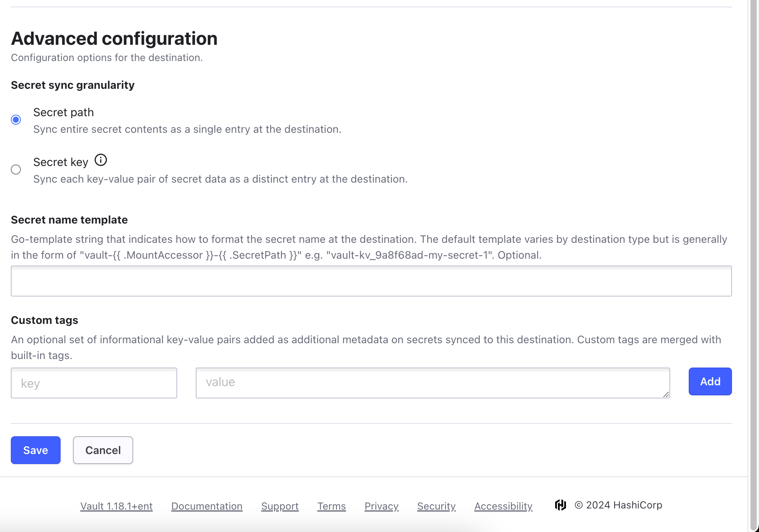
Task: Open the Accessibility link
Action: pyautogui.click(x=503, y=505)
